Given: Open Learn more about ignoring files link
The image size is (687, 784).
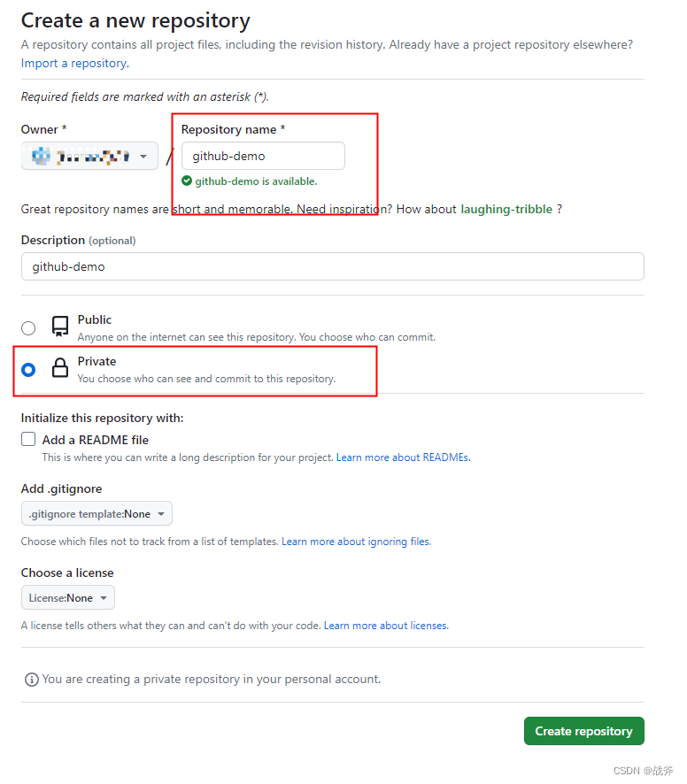Looking at the screenshot, I should [x=356, y=542].
